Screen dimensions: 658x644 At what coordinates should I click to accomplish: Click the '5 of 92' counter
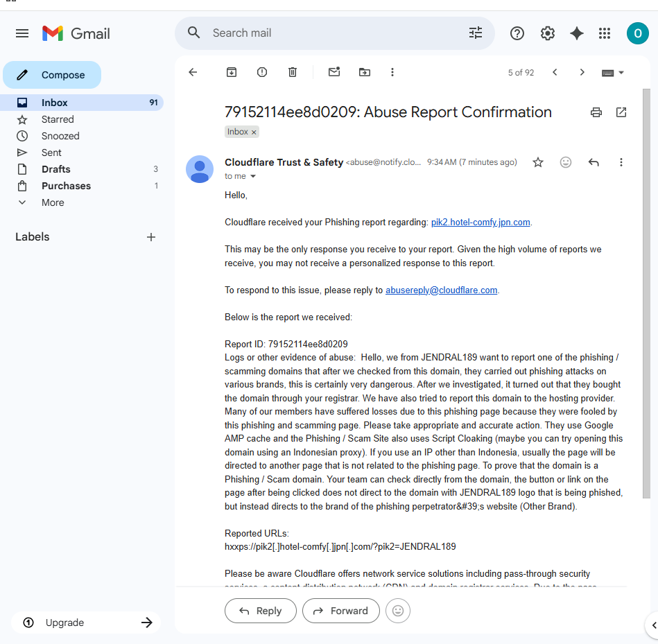pos(521,73)
